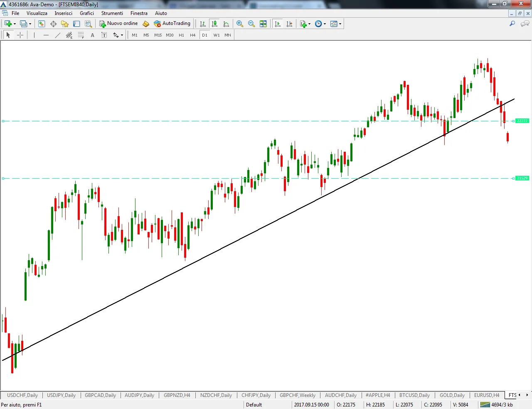The width and height of the screenshot is (532, 409).
Task: Expand the Templates dropdown arrow
Action: pos(340,24)
